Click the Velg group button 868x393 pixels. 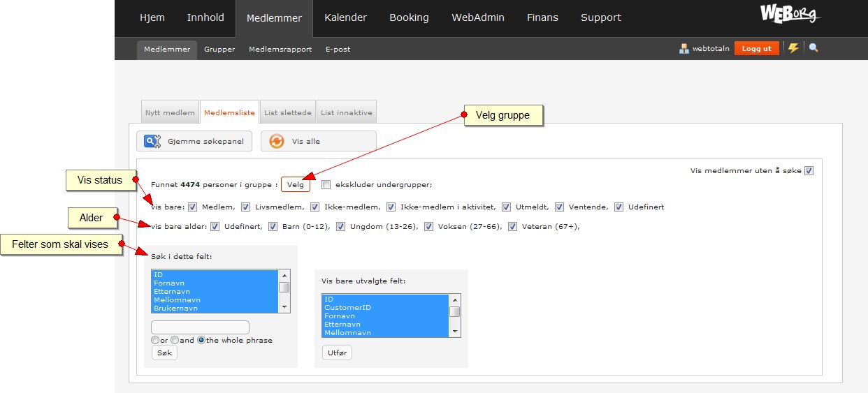pos(296,185)
